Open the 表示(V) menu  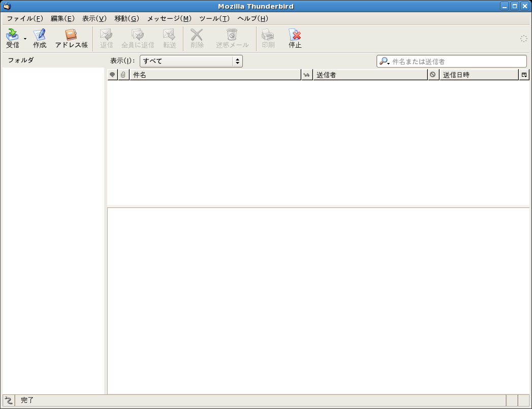95,18
